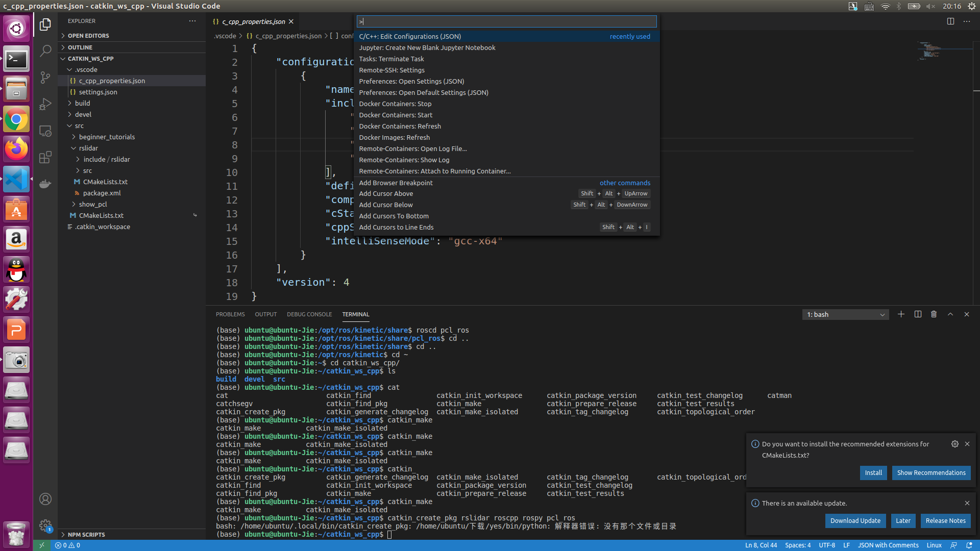This screenshot has height=551, width=980.
Task: Open the Search view in activity bar
Action: tap(45, 51)
